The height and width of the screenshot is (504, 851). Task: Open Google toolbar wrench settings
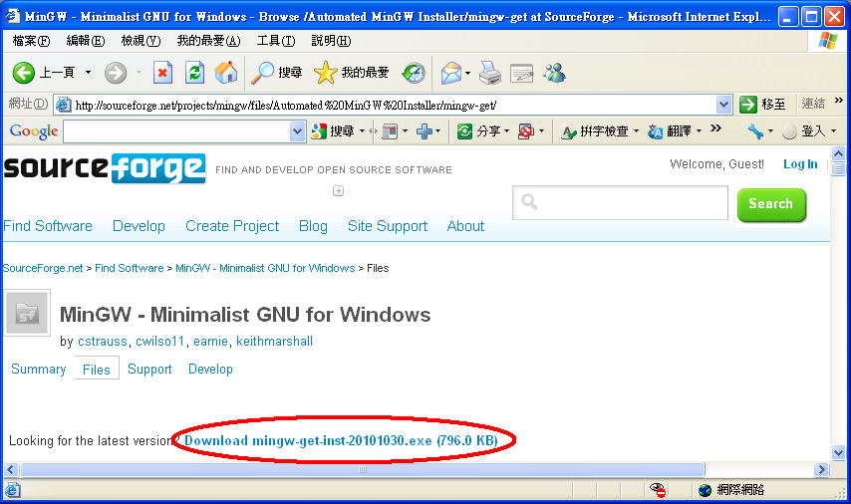click(x=755, y=131)
